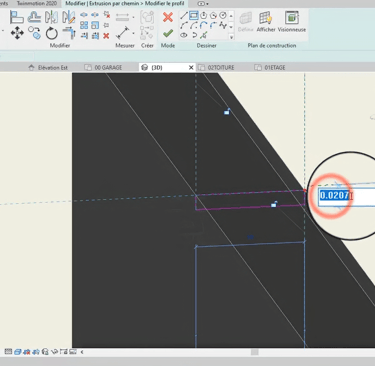Click the detail level icon in view control bar
The image size is (375, 366).
click(x=8, y=352)
